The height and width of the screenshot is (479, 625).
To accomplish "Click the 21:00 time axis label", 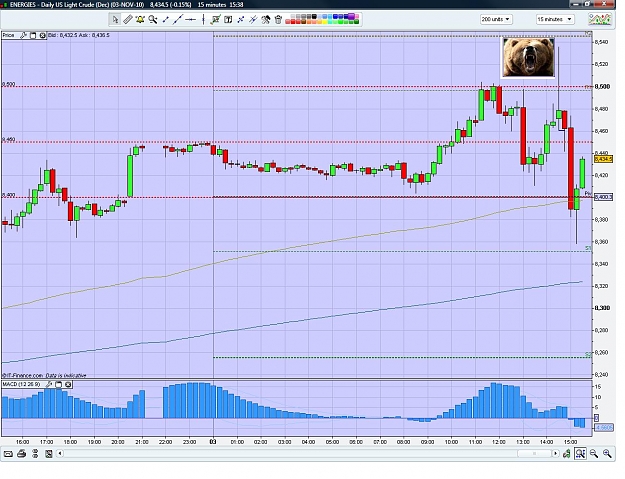I will click(142, 442).
